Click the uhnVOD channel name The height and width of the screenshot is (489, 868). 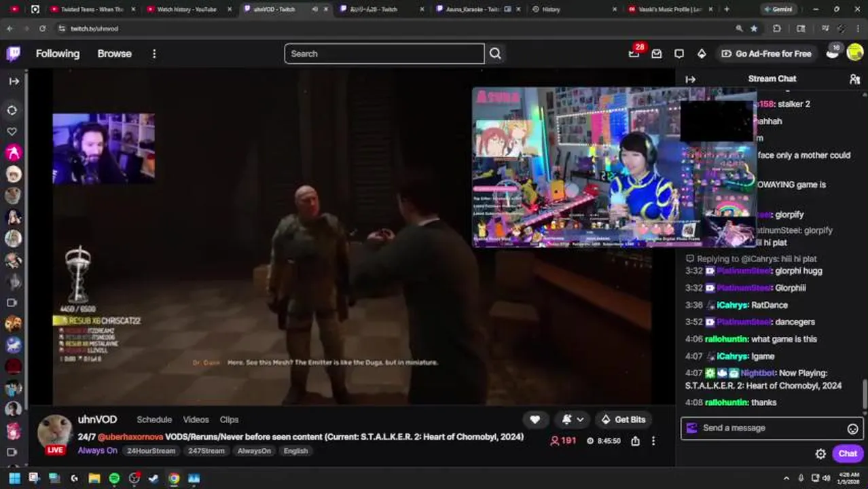97,419
